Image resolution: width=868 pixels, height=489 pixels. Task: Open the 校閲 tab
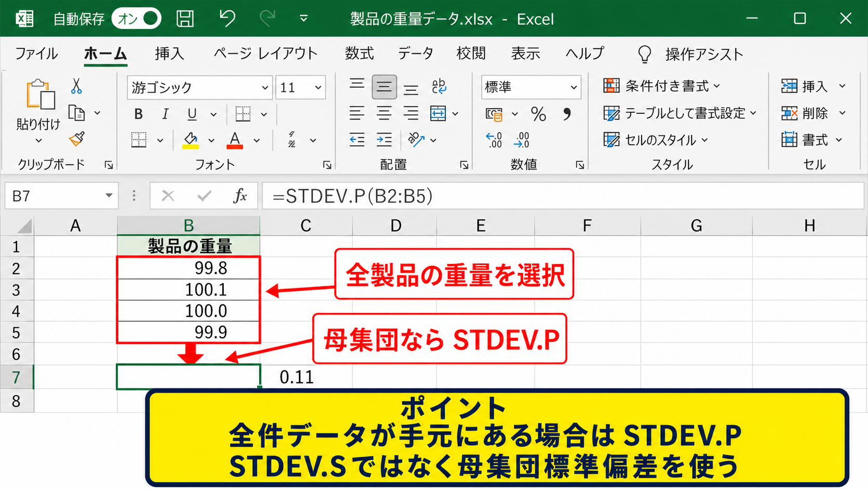[471, 54]
